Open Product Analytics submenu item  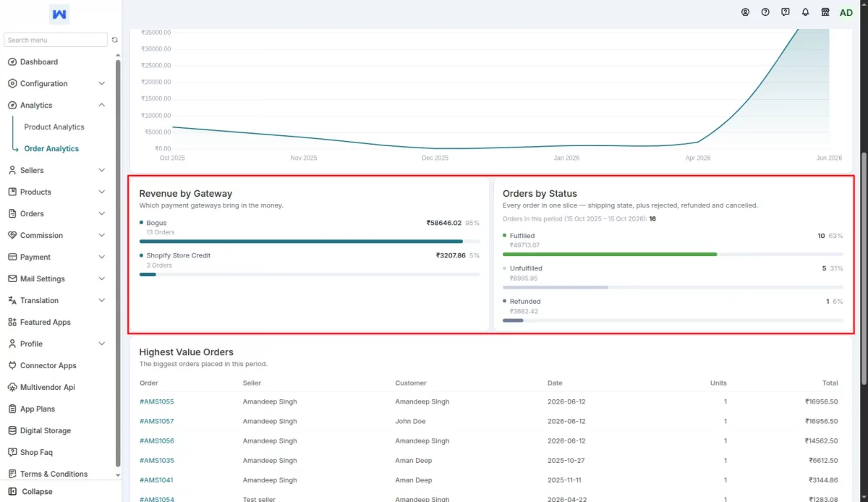point(54,127)
